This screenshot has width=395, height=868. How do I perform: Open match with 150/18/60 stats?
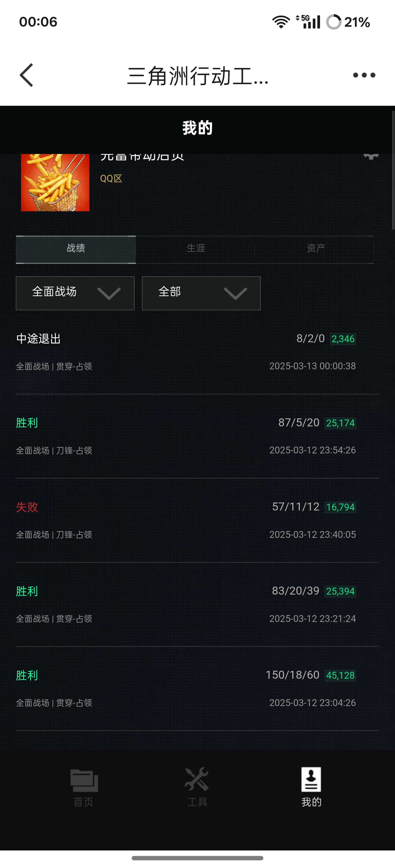(x=197, y=689)
